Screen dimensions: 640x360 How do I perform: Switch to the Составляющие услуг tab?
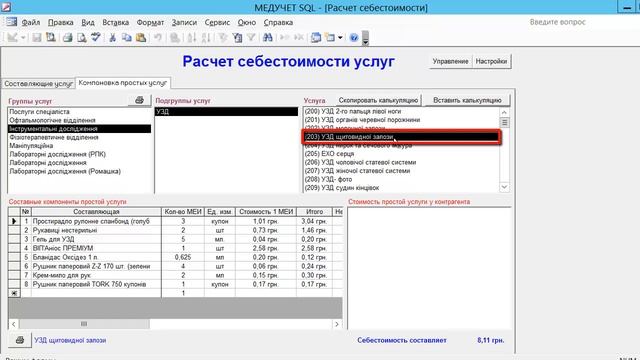point(38,83)
